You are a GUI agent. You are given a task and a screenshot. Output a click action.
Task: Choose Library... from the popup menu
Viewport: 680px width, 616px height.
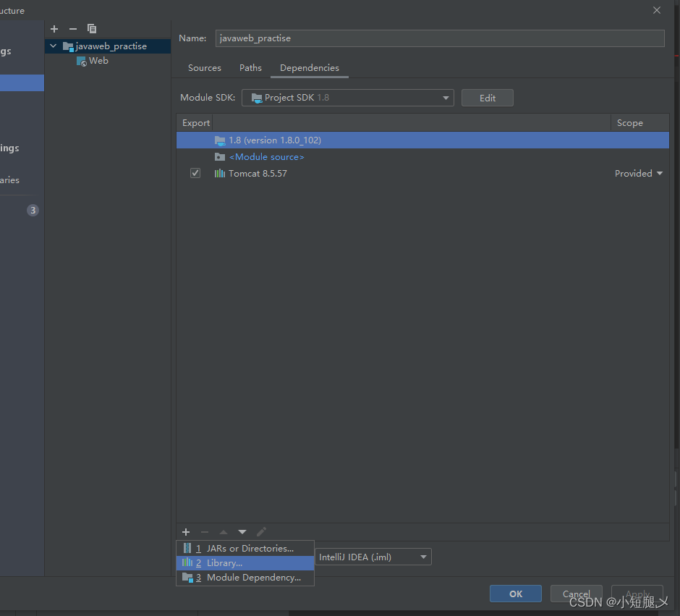tap(245, 563)
